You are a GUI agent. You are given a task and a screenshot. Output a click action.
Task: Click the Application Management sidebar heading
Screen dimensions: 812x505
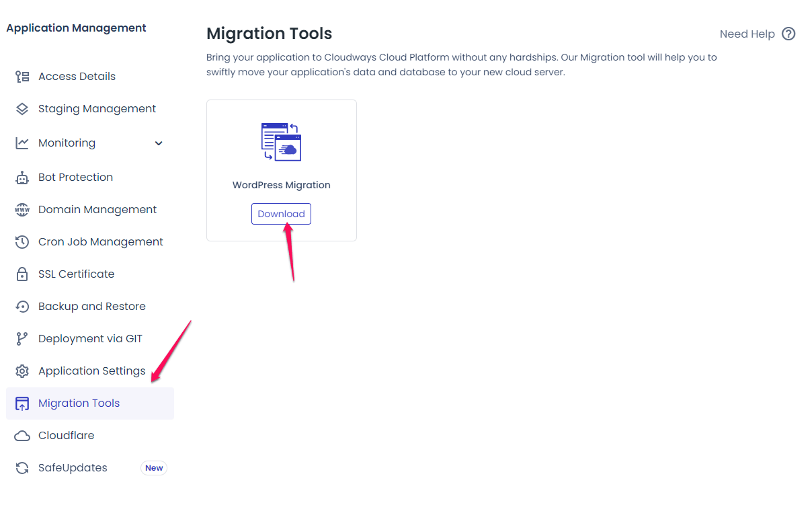[x=76, y=28]
